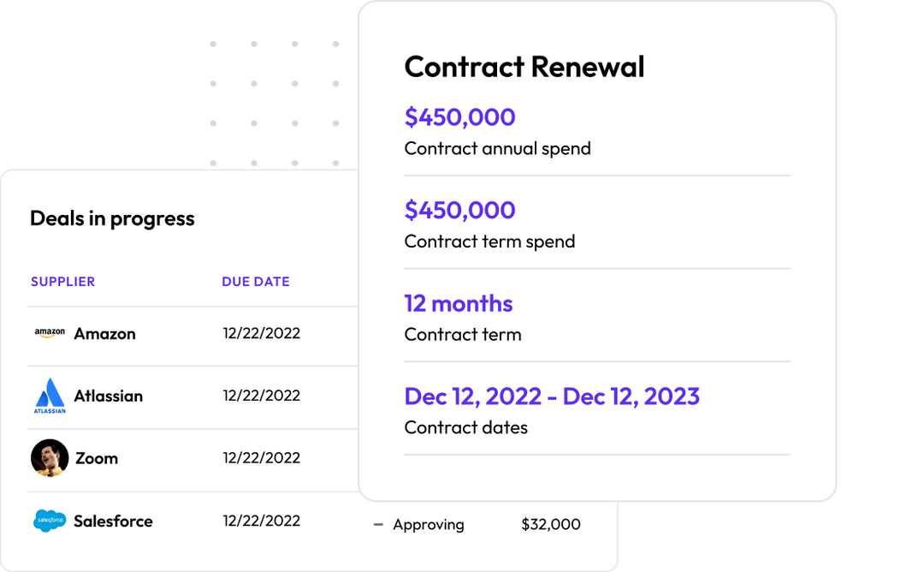Image resolution: width=924 pixels, height=572 pixels.
Task: Select the Atlassian logo icon
Action: click(50, 396)
